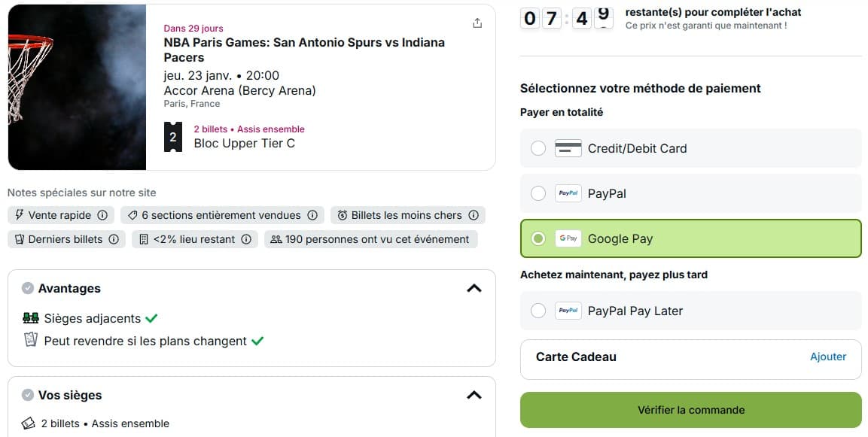This screenshot has width=868, height=437.
Task: Select PayPal as the payment method
Action: coord(538,193)
